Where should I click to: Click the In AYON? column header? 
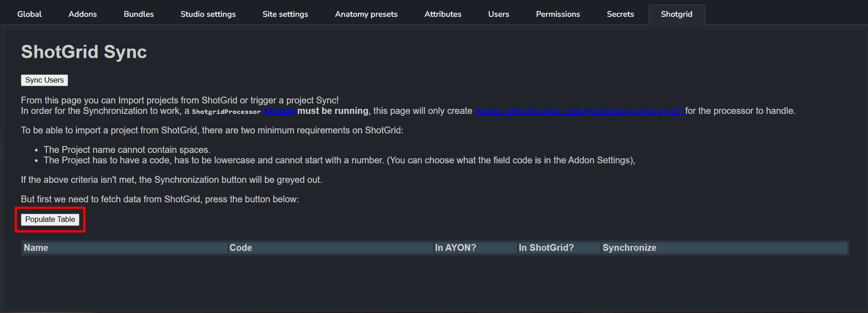(x=475, y=248)
